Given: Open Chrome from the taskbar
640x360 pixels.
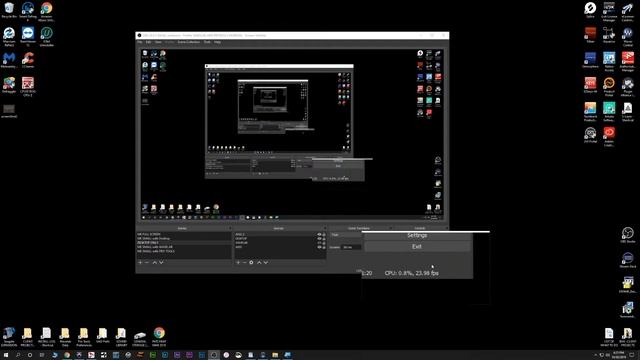Looking at the screenshot, I should [x=67, y=355].
